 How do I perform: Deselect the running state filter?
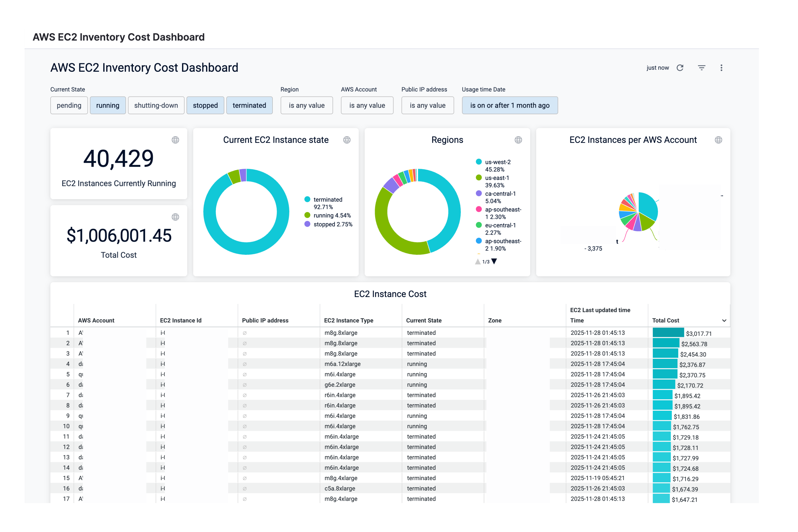107,106
